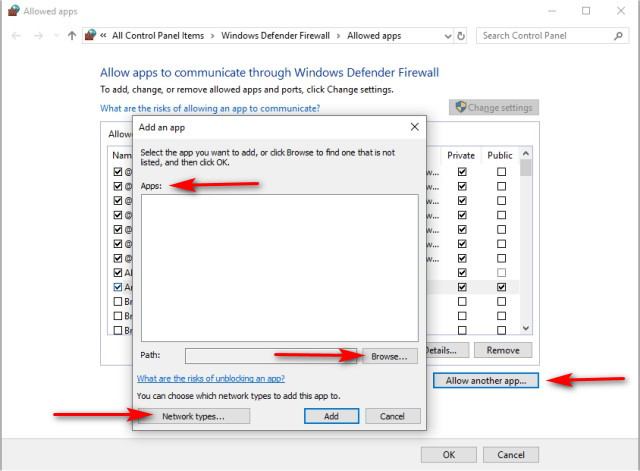The width and height of the screenshot is (640, 471).
Task: Click Allow another app button
Action: [x=486, y=381]
